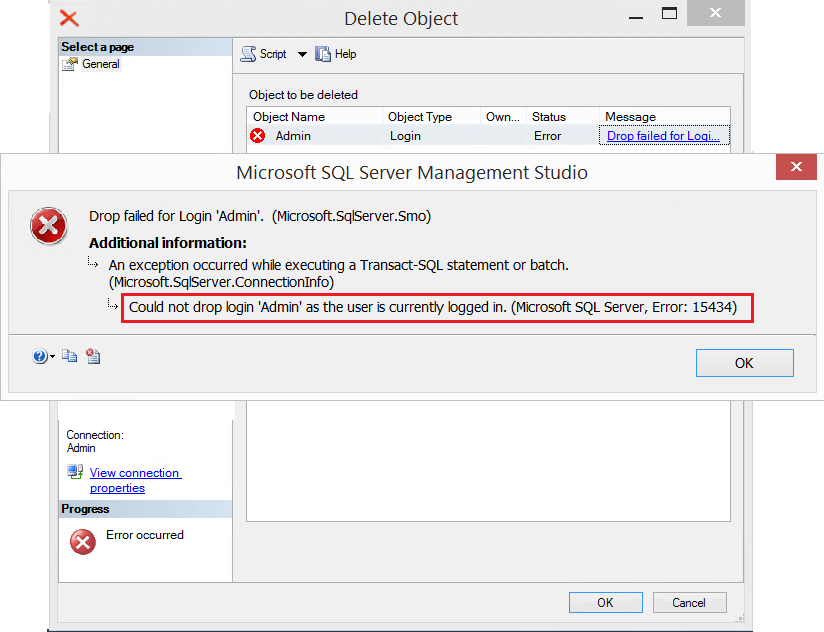
Task: Minimize the Delete Object window
Action: [636, 17]
